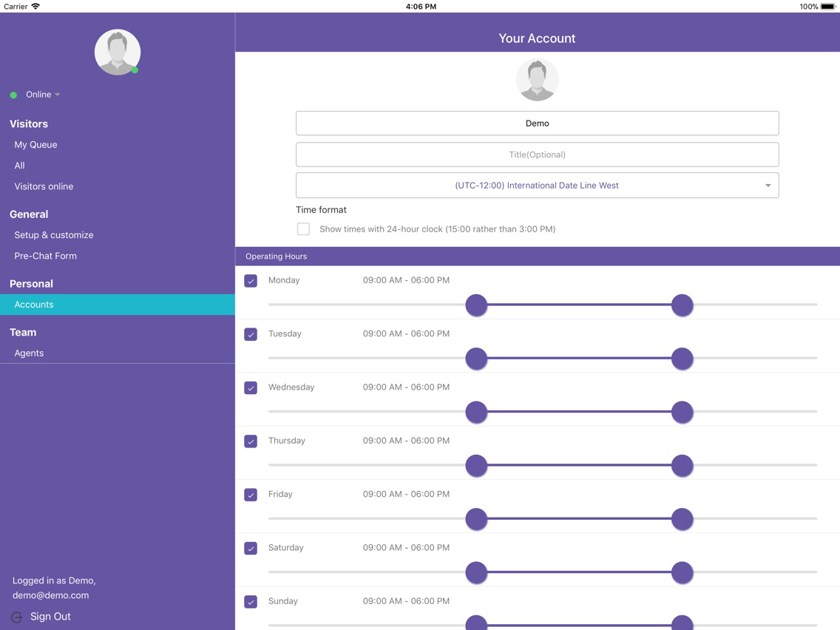Click the Your Account title
This screenshot has width=840, height=630.
(537, 38)
